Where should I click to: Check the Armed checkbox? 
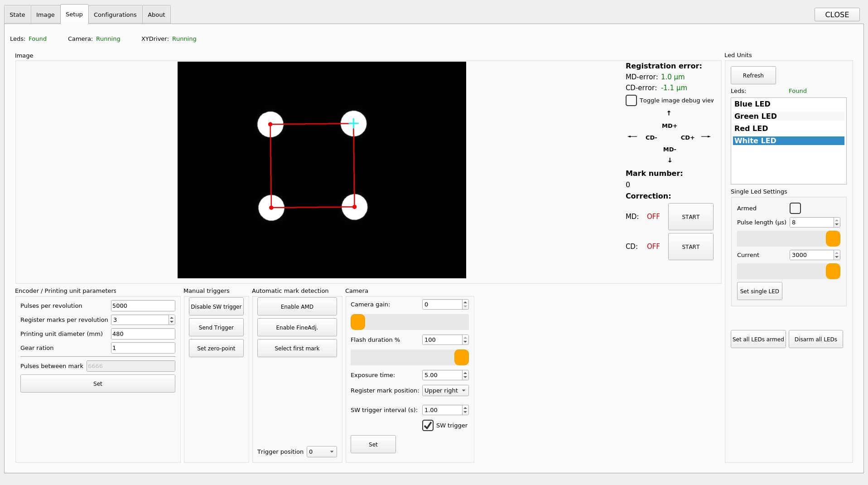coord(795,209)
